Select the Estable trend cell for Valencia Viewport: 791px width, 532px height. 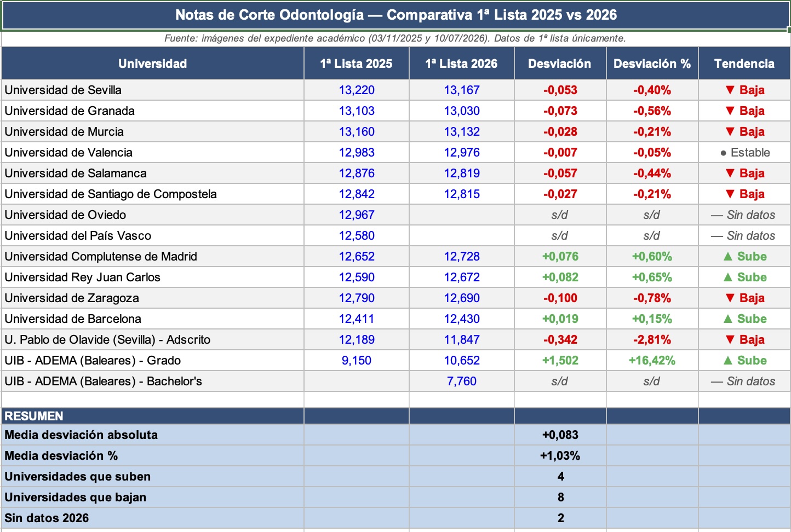pyautogui.click(x=744, y=152)
